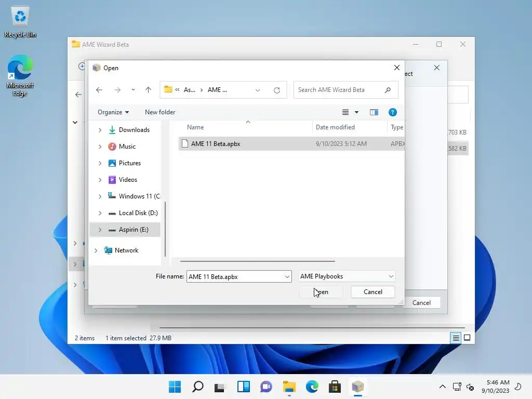
Task: Close the AME Wizard inner window
Action: tap(437, 68)
